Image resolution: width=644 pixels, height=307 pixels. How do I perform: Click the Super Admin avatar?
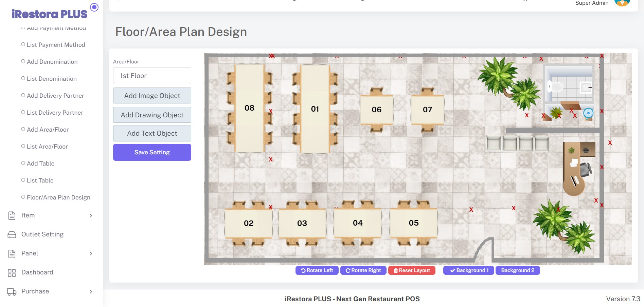pos(622,3)
